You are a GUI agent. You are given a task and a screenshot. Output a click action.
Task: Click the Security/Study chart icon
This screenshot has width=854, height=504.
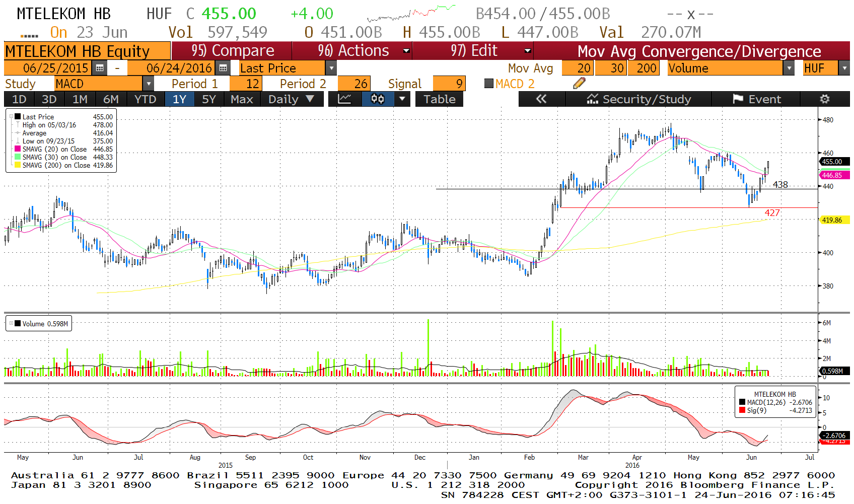592,99
